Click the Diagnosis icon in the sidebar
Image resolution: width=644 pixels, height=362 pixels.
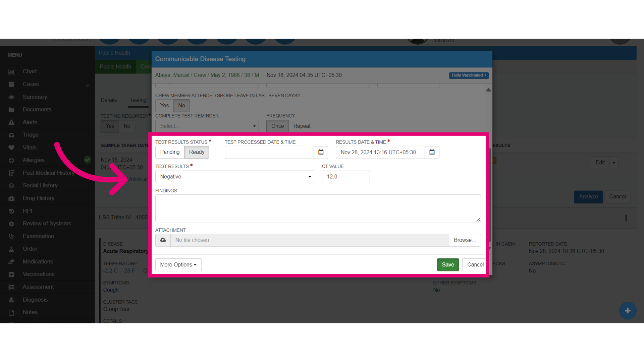pos(11,300)
